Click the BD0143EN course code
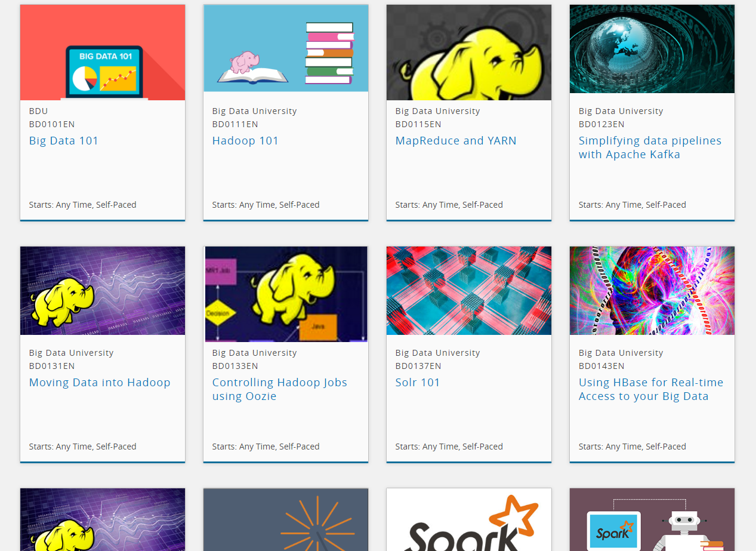The image size is (756, 551). coord(601,366)
